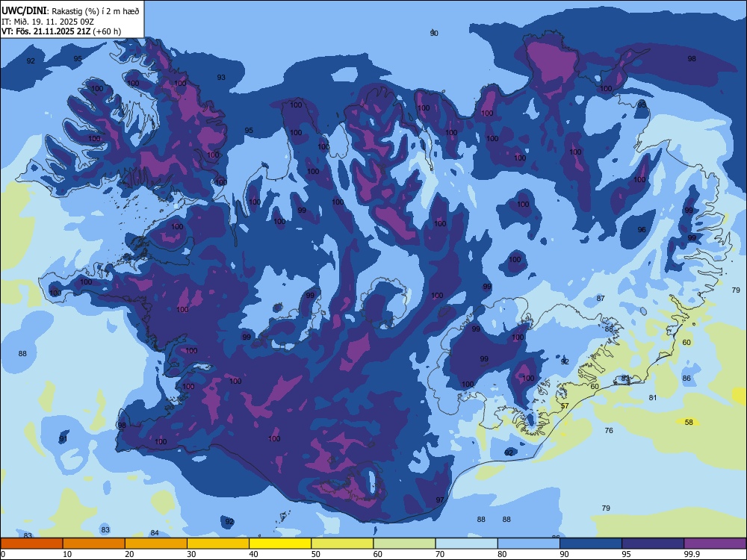Select the map humidity value '91'

click(63, 439)
